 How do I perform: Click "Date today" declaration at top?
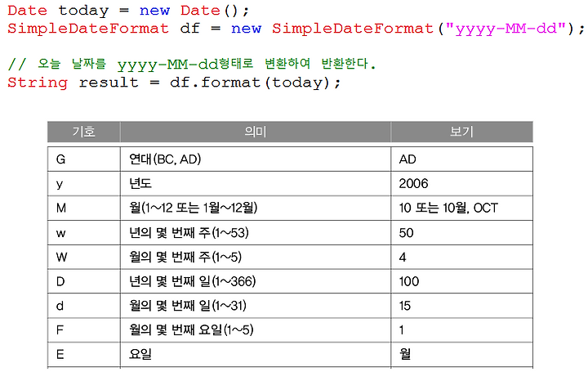58,11
